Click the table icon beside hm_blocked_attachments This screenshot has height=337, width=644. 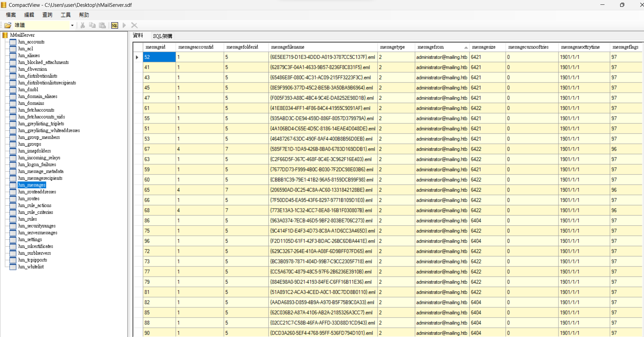(13, 62)
